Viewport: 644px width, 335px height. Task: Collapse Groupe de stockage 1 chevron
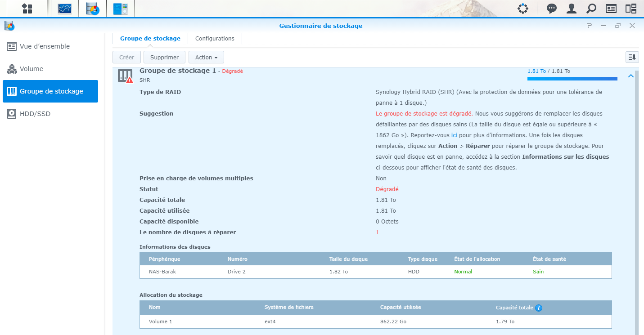click(x=630, y=76)
